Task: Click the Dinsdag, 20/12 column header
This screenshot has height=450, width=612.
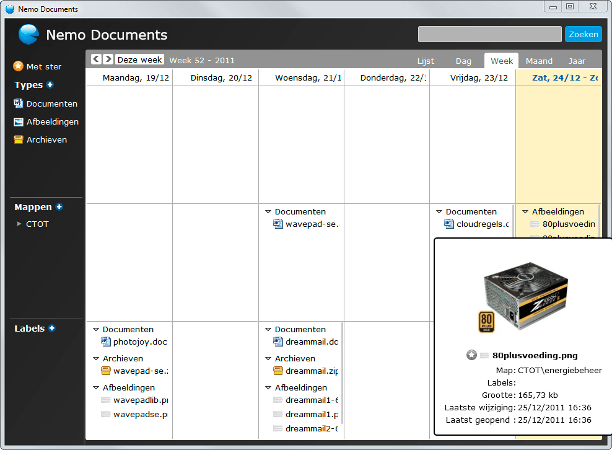Action: click(221, 78)
